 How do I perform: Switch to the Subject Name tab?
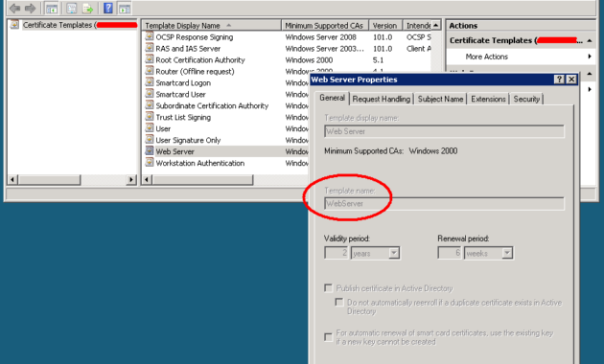[440, 99]
